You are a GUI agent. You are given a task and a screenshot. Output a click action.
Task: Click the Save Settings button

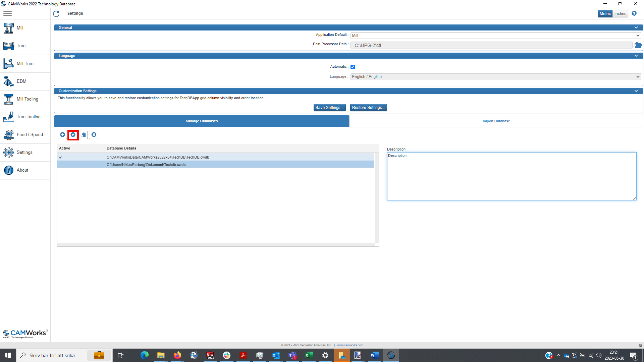(329, 108)
